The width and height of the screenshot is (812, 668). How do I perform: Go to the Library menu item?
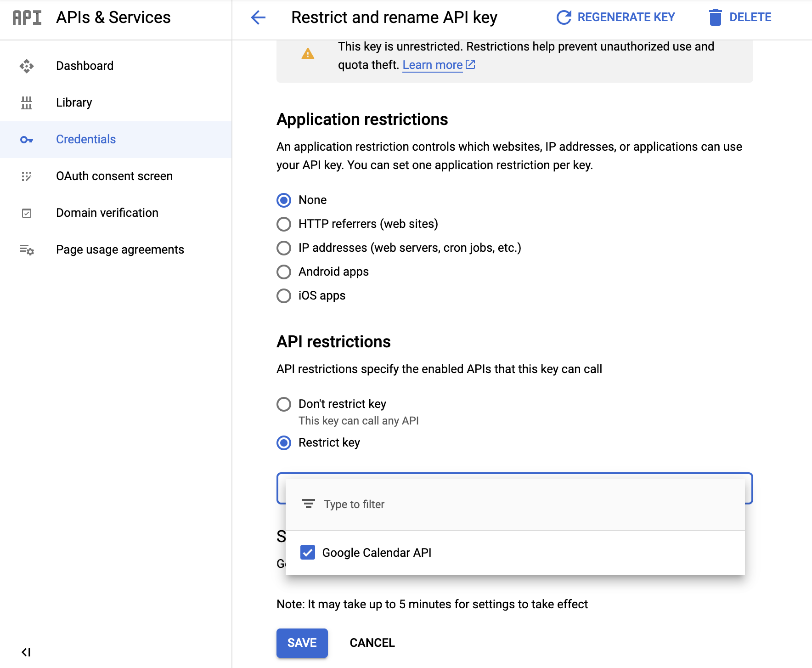[74, 103]
